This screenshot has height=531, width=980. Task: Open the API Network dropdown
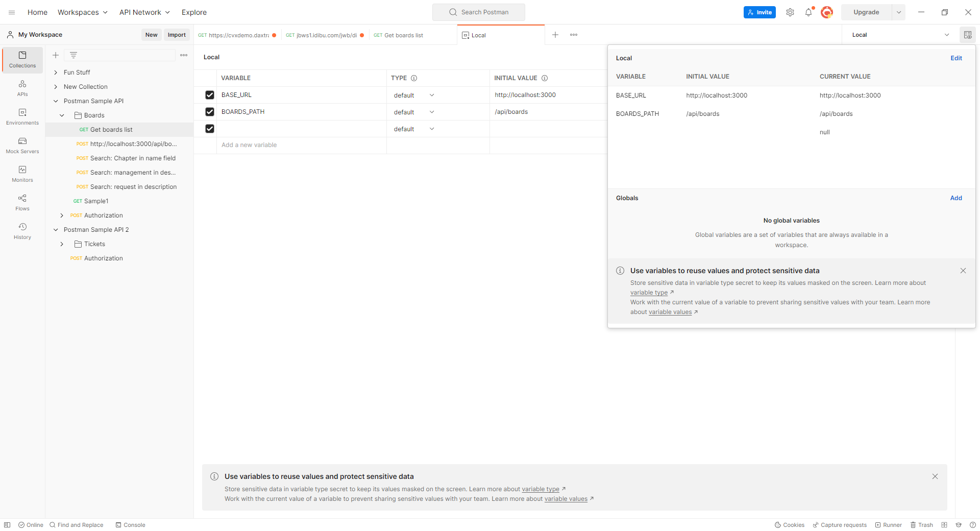(x=144, y=12)
